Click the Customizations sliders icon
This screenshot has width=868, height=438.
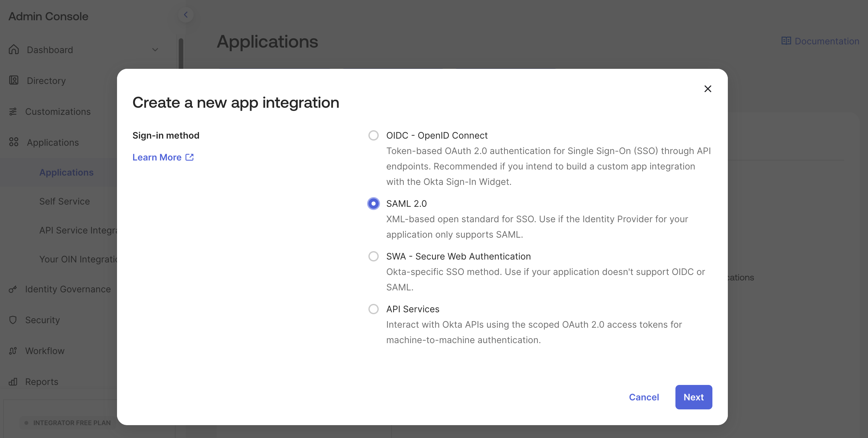coord(14,112)
